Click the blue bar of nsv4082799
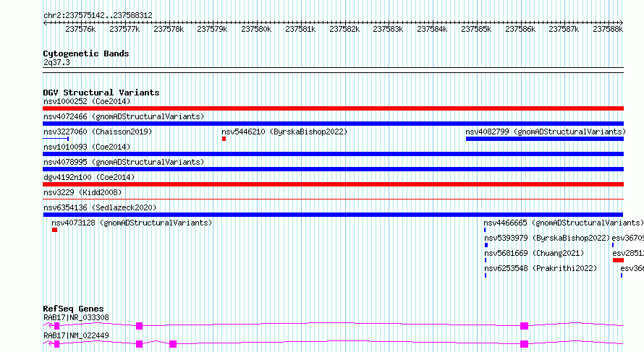The height and width of the screenshot is (352, 644). (545, 139)
